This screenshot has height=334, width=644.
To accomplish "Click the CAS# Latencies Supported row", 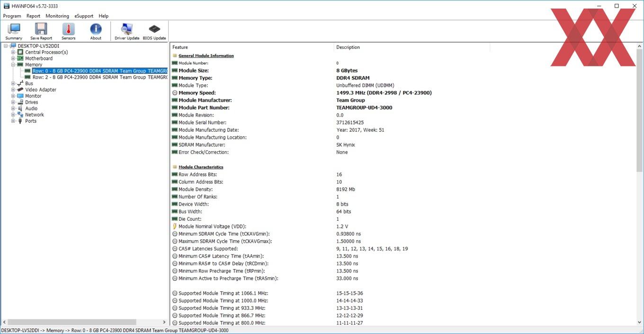I will click(402, 249).
